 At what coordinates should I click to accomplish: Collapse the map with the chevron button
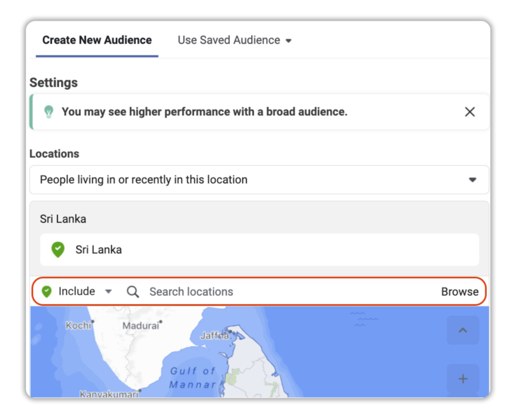[x=463, y=330]
